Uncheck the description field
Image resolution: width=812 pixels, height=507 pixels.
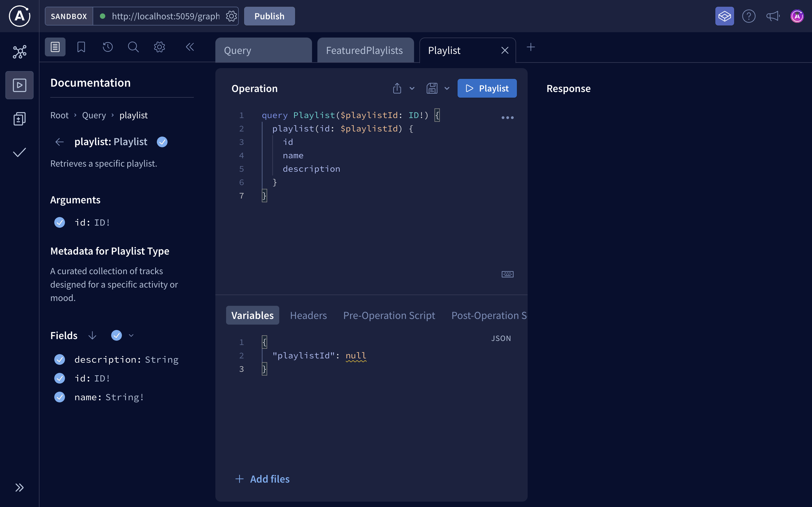[x=60, y=359]
